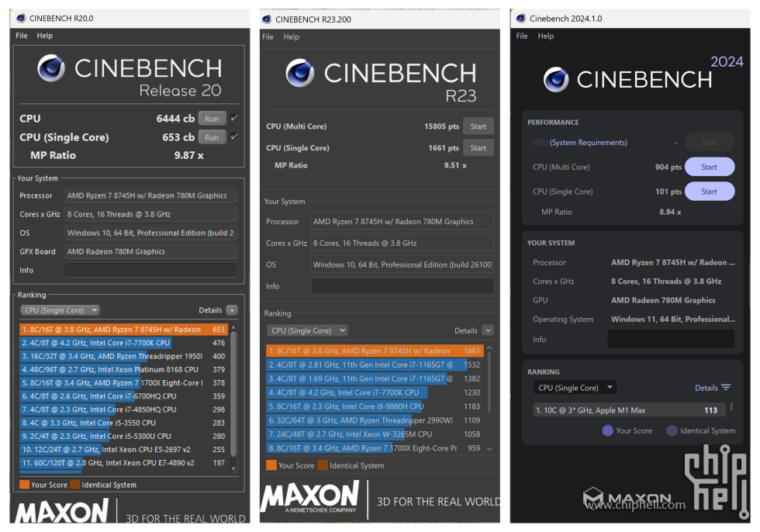Start CPU (Multi Core) test in Cinebench 2024
Viewport: 760px width, 532px height.
(710, 167)
